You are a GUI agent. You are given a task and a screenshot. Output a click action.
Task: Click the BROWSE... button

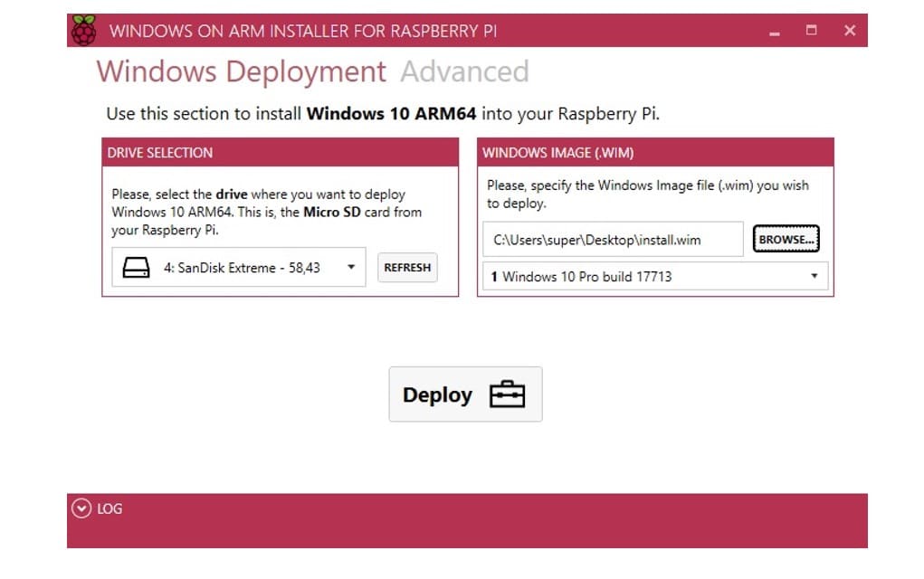pos(786,239)
